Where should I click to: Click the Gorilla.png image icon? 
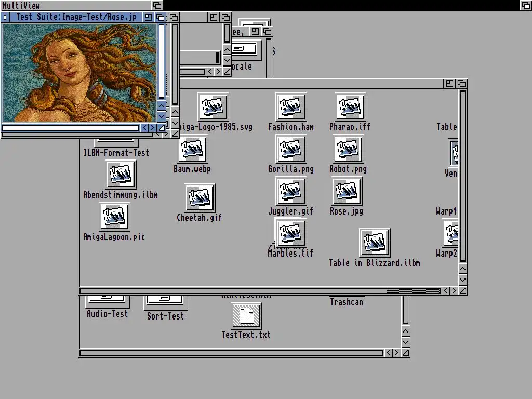(291, 149)
